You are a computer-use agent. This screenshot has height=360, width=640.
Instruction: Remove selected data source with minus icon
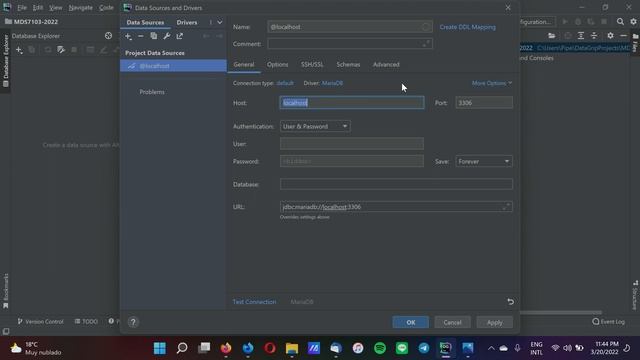141,36
